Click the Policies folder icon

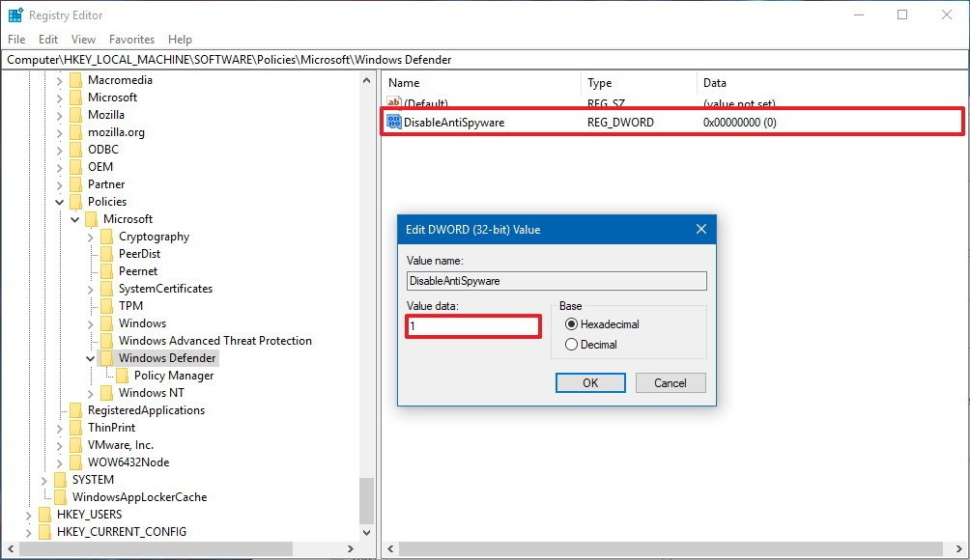click(76, 202)
